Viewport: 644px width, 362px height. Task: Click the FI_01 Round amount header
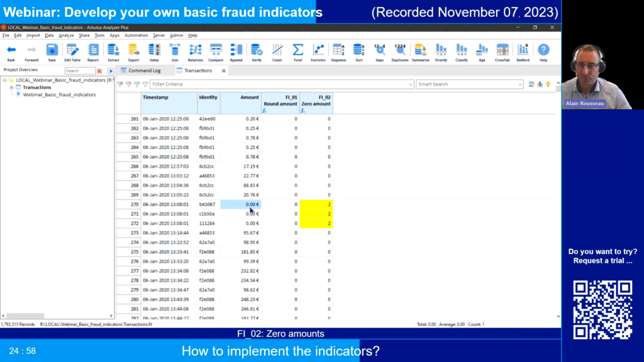coord(280,103)
